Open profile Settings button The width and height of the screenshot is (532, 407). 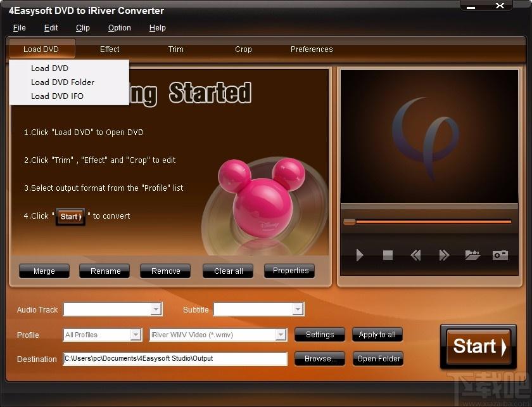point(320,335)
